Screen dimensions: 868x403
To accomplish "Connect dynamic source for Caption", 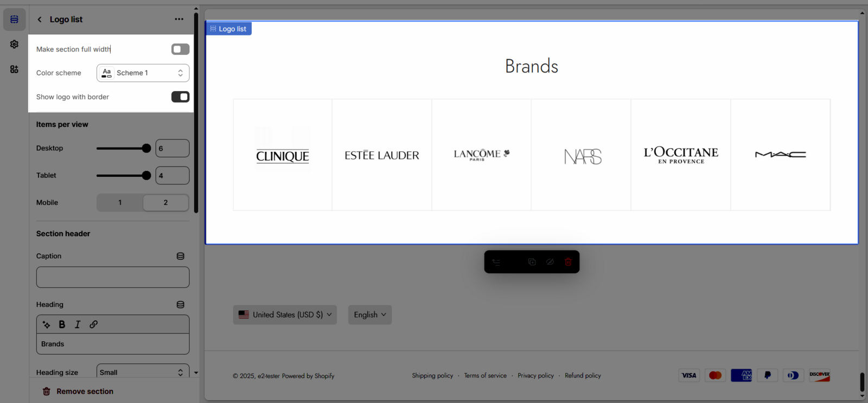I will coord(181,256).
